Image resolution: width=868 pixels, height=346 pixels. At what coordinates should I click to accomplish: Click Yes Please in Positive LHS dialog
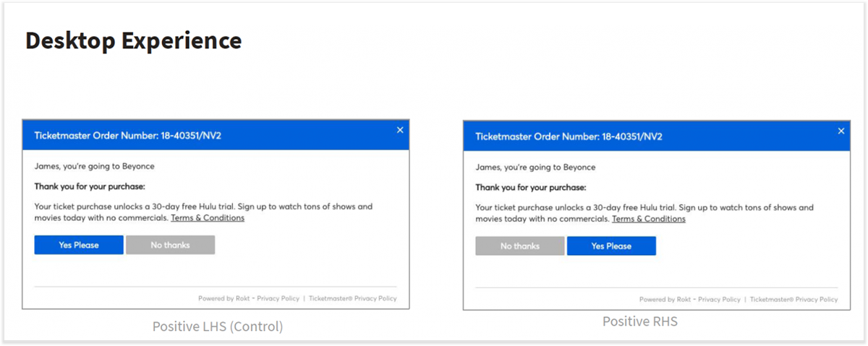coord(79,245)
